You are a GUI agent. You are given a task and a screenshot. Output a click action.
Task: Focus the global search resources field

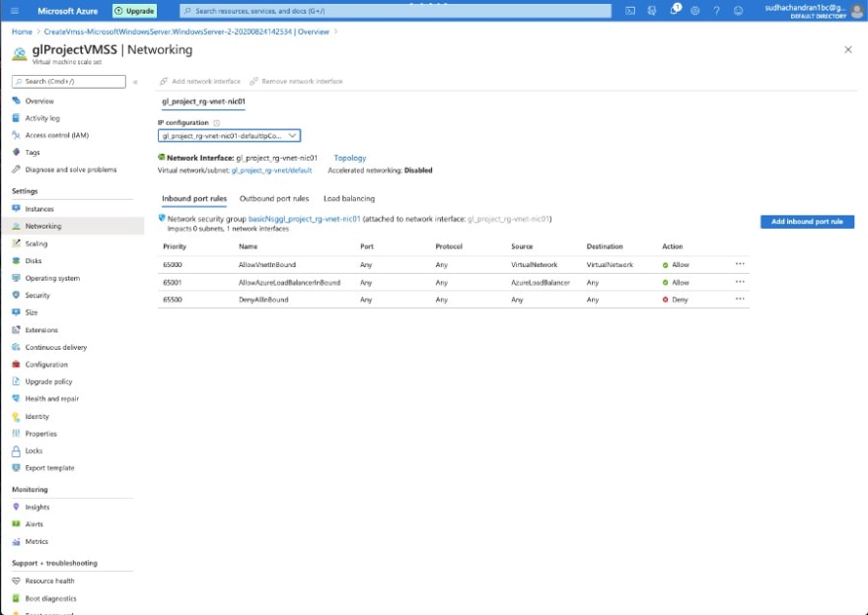click(x=396, y=11)
